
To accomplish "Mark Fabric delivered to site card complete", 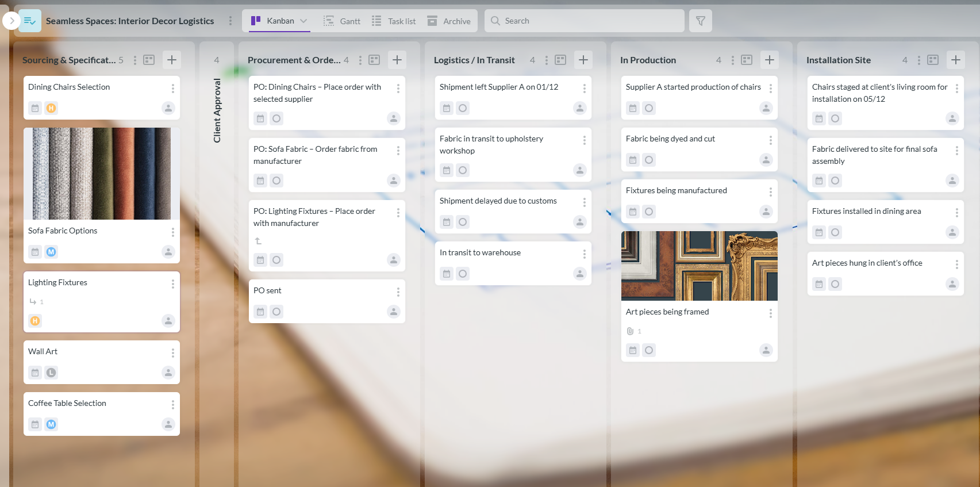I will [x=835, y=181].
